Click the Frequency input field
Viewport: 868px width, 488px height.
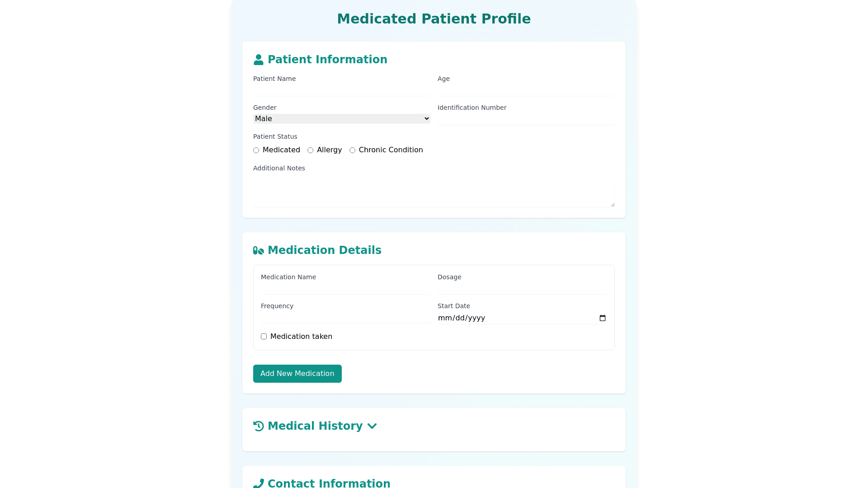click(x=345, y=318)
